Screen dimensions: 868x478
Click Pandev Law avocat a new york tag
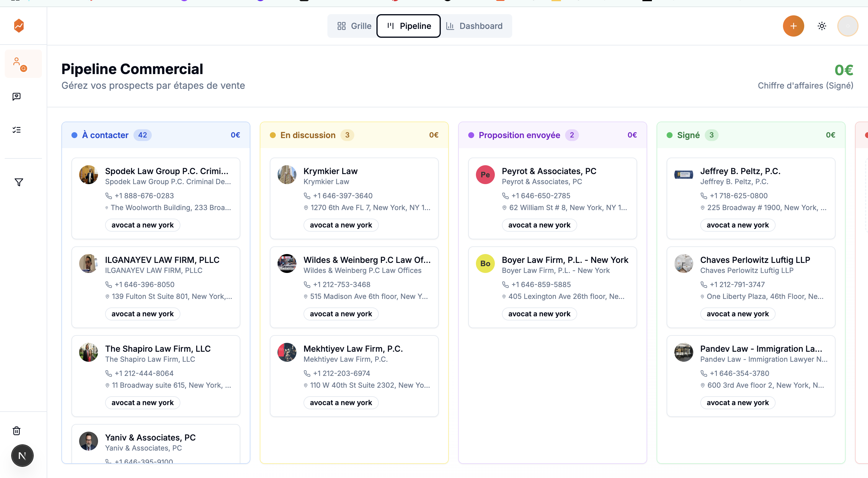(738, 403)
